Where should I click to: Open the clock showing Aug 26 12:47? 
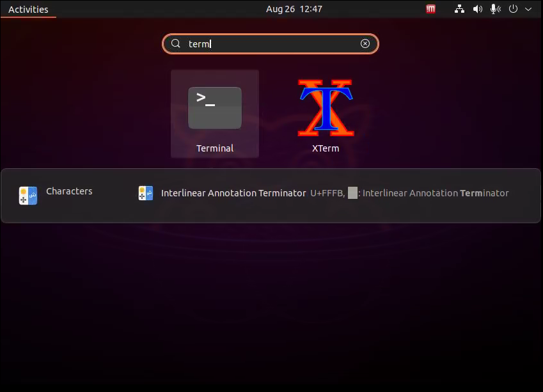[x=294, y=9]
